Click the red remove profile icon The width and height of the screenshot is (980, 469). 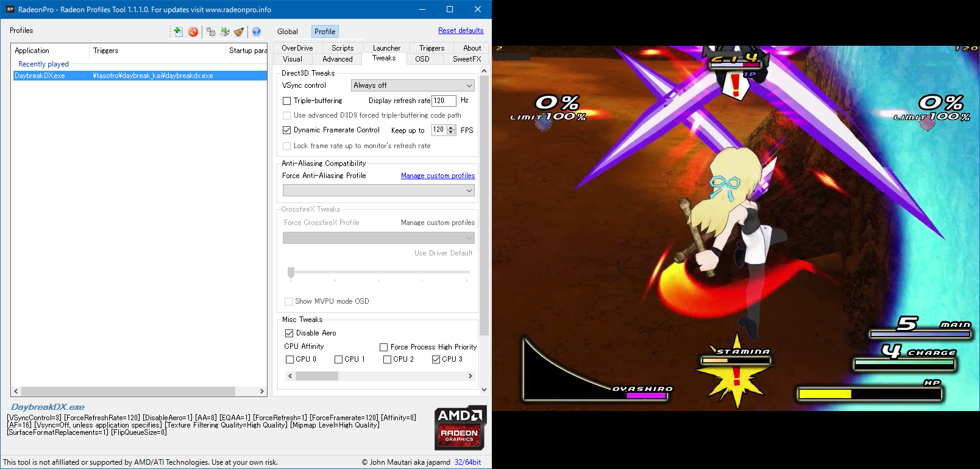pos(193,32)
